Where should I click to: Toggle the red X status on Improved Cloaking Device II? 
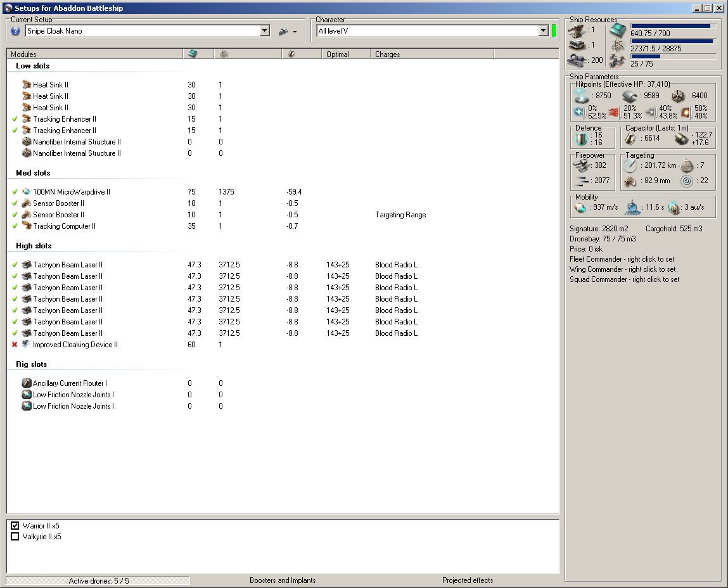[15, 344]
